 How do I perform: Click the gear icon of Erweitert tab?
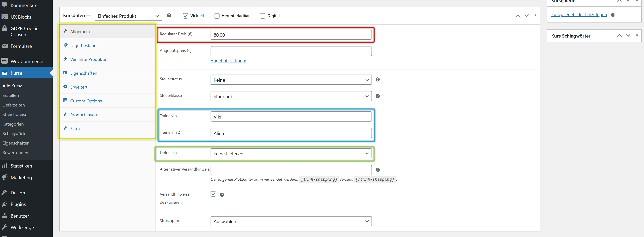[66, 86]
